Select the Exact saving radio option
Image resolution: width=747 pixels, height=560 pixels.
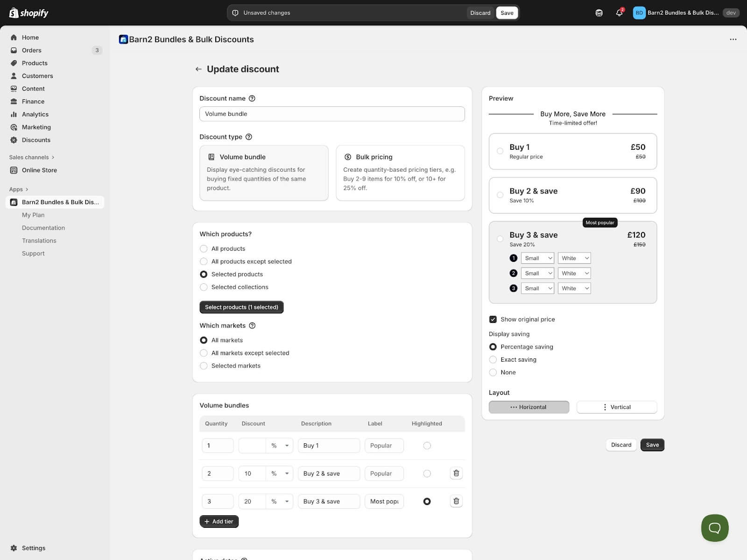[493, 360]
